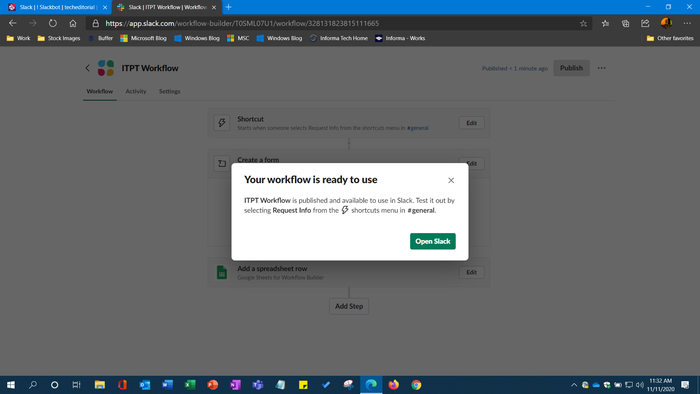This screenshot has height=394, width=700.
Task: Open the Windows notification center
Action: pos(685,385)
